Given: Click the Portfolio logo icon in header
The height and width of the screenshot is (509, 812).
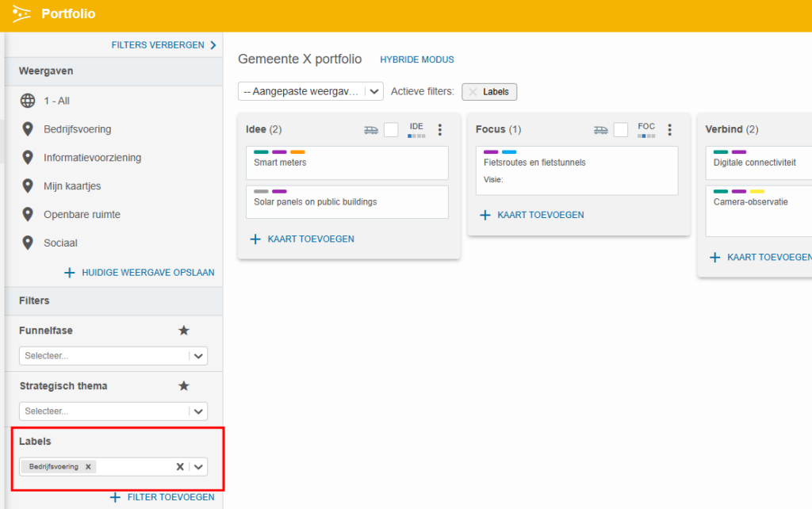Looking at the screenshot, I should tap(21, 14).
